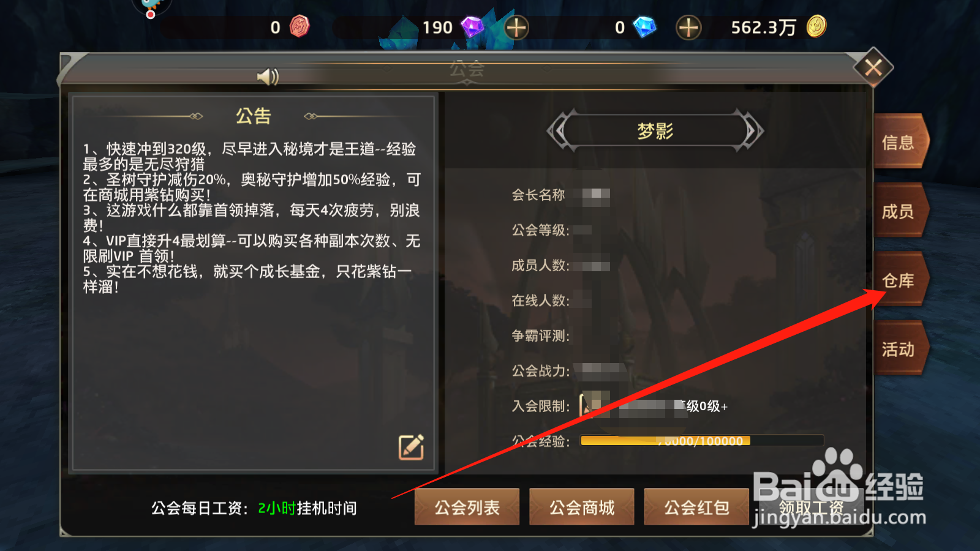Tap the purple diamond gem icon
Viewport: 980px width, 551px height.
(x=472, y=27)
